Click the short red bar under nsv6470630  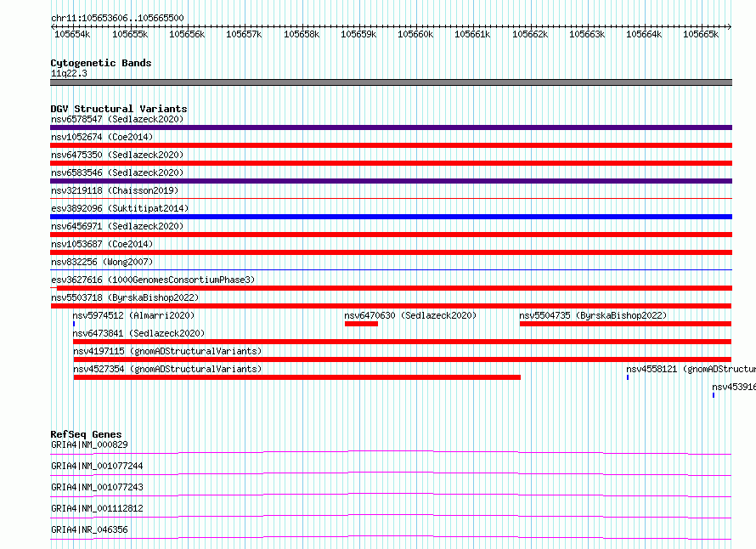(361, 324)
